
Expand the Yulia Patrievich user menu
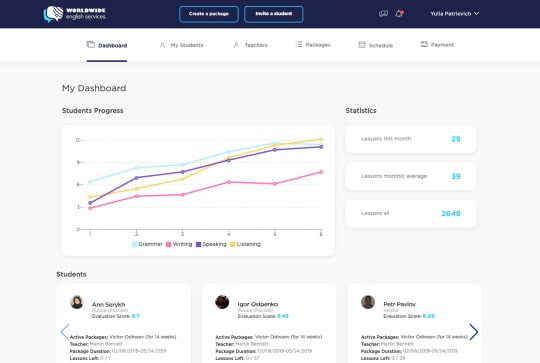pos(454,14)
